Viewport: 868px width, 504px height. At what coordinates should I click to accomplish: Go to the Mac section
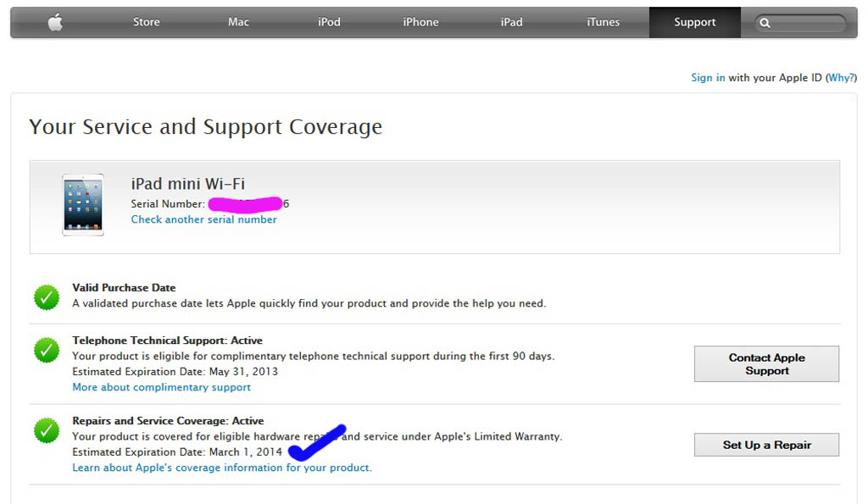tap(238, 22)
